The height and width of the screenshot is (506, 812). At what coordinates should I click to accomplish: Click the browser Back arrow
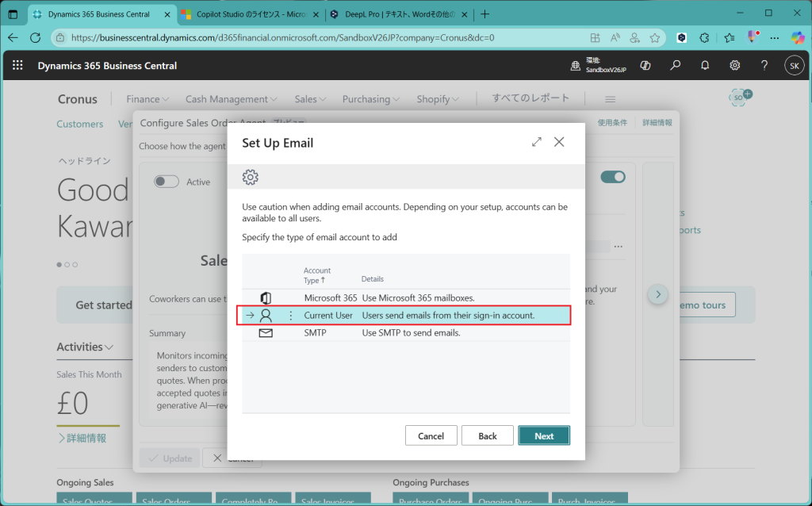pyautogui.click(x=13, y=38)
